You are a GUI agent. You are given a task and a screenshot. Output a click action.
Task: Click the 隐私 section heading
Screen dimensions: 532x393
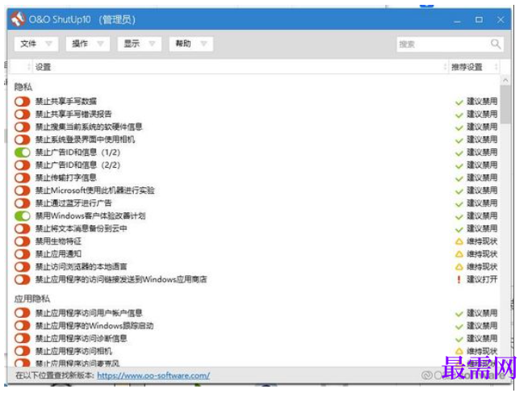coord(23,87)
